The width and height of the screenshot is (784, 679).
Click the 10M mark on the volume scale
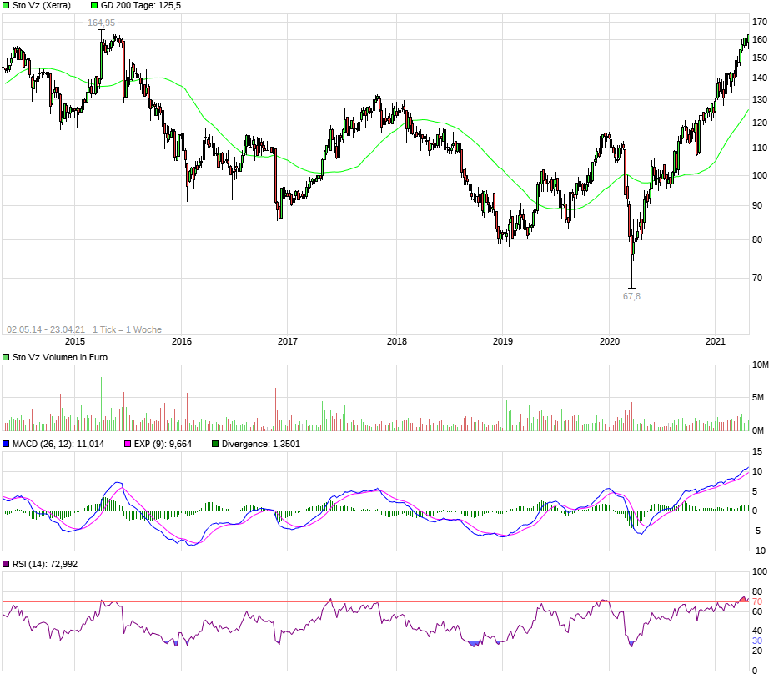(761, 364)
